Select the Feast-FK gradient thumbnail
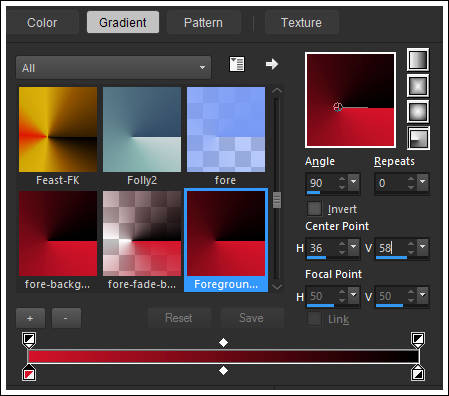449x396 pixels. tap(58, 129)
